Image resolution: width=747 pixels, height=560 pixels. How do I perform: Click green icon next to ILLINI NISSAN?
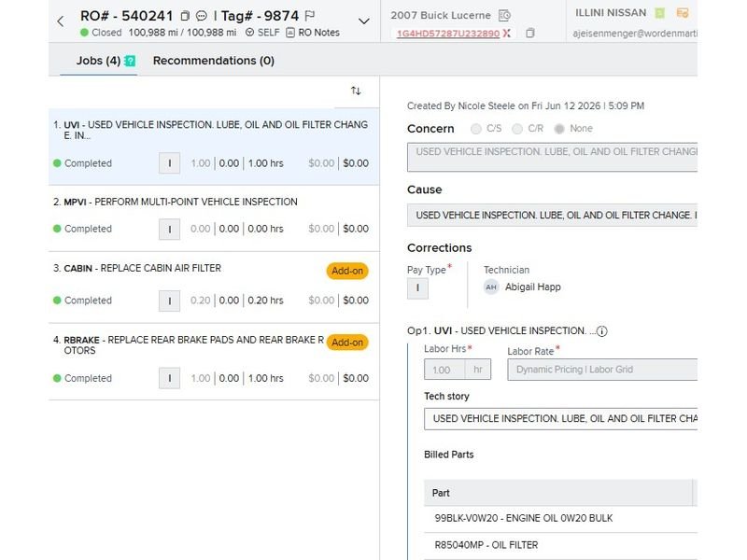[x=660, y=13]
